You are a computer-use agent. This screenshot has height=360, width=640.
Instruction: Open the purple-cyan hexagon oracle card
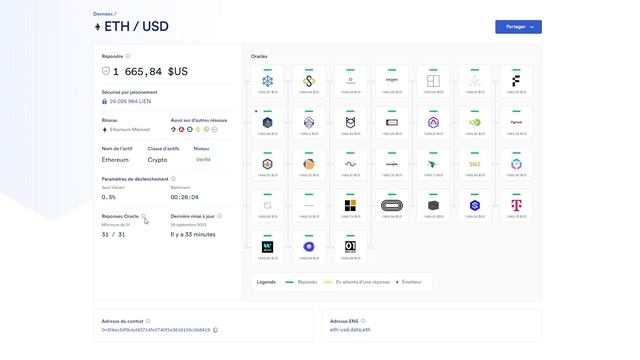click(516, 164)
